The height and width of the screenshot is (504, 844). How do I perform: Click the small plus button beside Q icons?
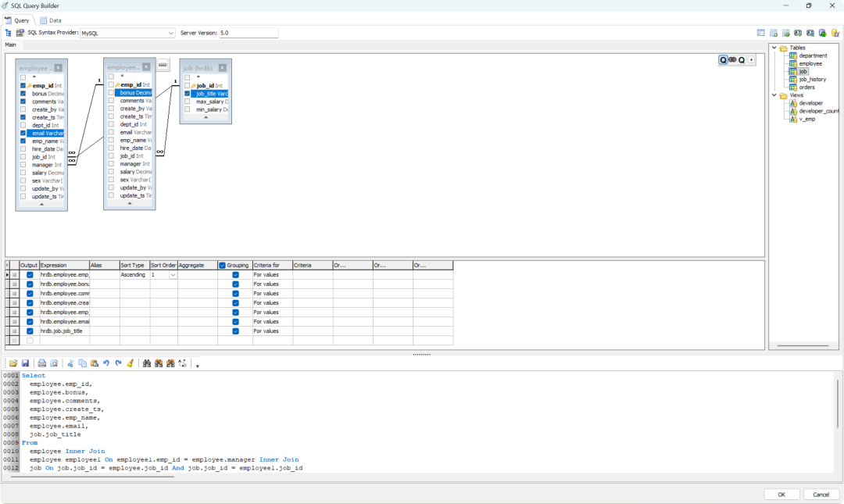(x=752, y=59)
